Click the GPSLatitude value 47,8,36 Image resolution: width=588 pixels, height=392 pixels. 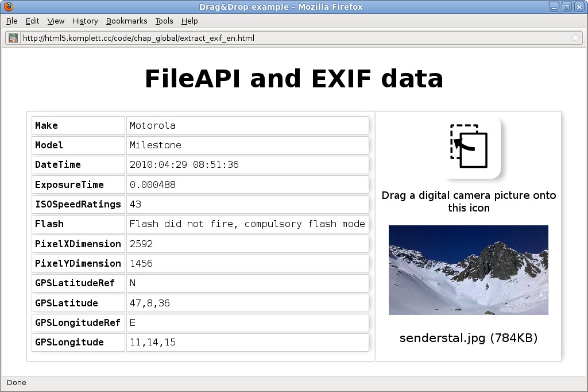pyautogui.click(x=149, y=303)
